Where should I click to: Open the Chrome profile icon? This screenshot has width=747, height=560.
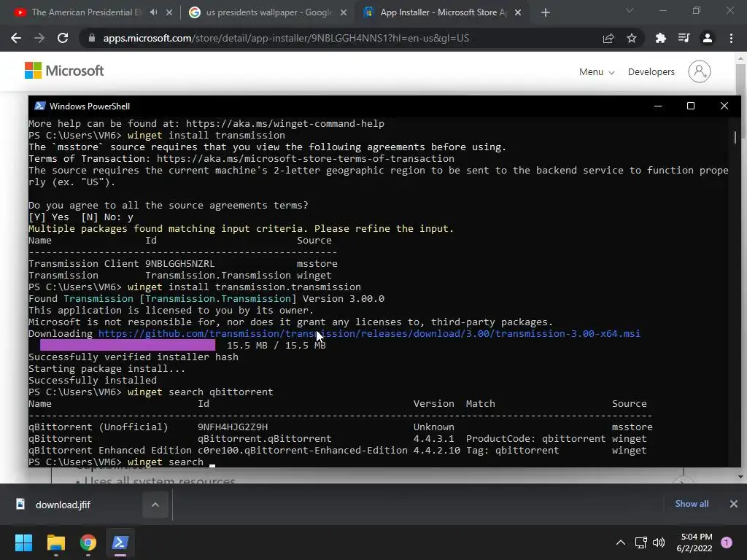pyautogui.click(x=708, y=38)
